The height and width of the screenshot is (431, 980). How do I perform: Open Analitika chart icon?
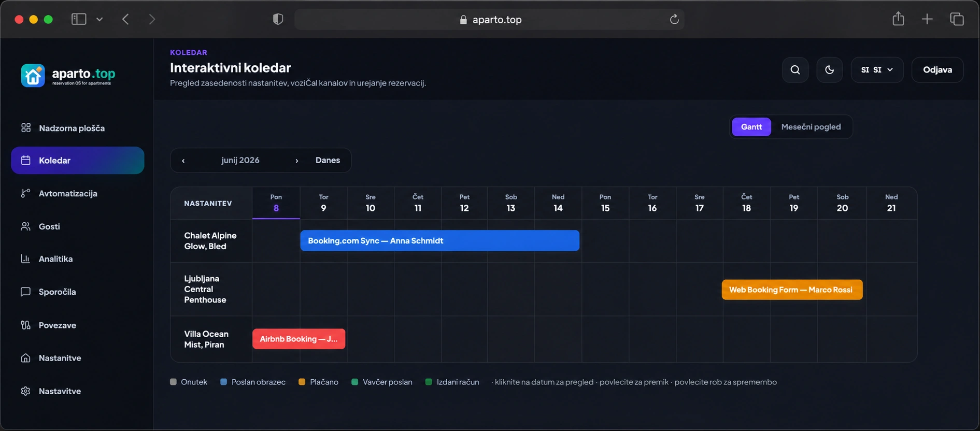[26, 258]
